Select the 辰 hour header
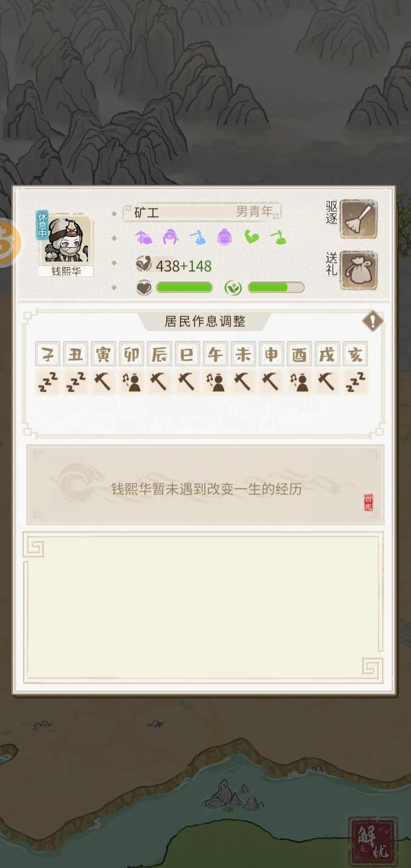This screenshot has width=411, height=868. pyautogui.click(x=159, y=355)
